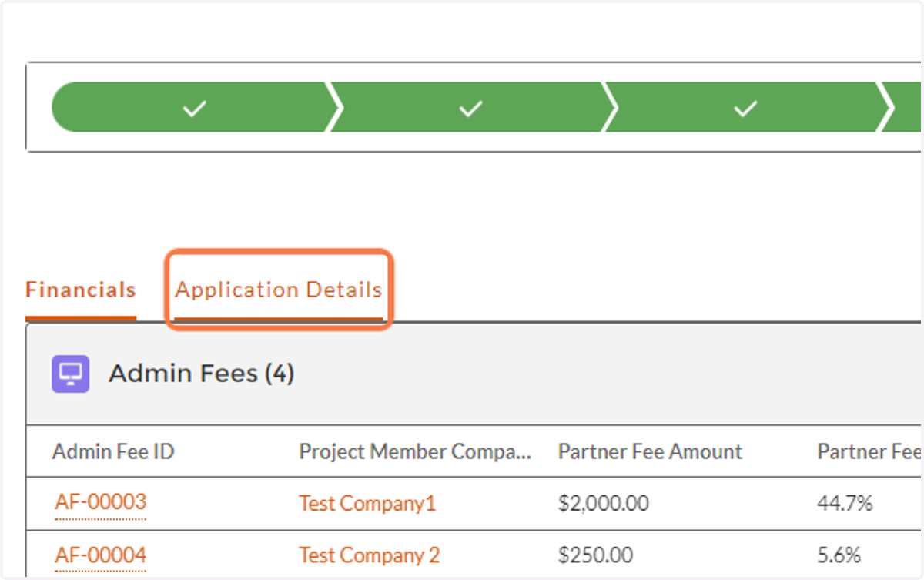The width and height of the screenshot is (924, 580).
Task: Click the Partner Fee Amount column header
Action: point(650,451)
